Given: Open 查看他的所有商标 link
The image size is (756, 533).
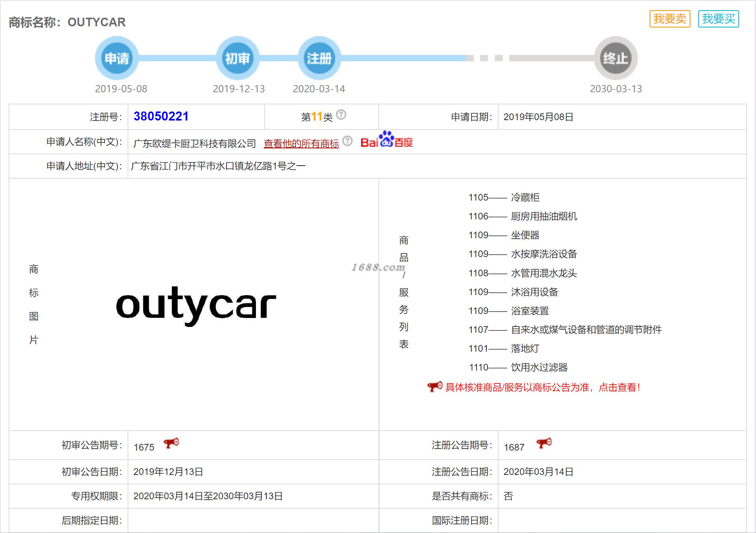Looking at the screenshot, I should 301,144.
